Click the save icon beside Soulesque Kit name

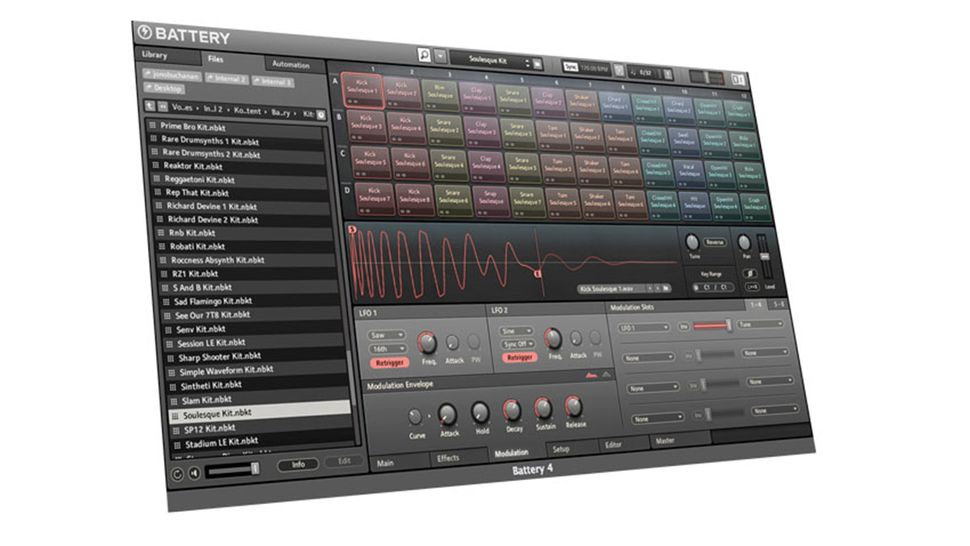(538, 64)
